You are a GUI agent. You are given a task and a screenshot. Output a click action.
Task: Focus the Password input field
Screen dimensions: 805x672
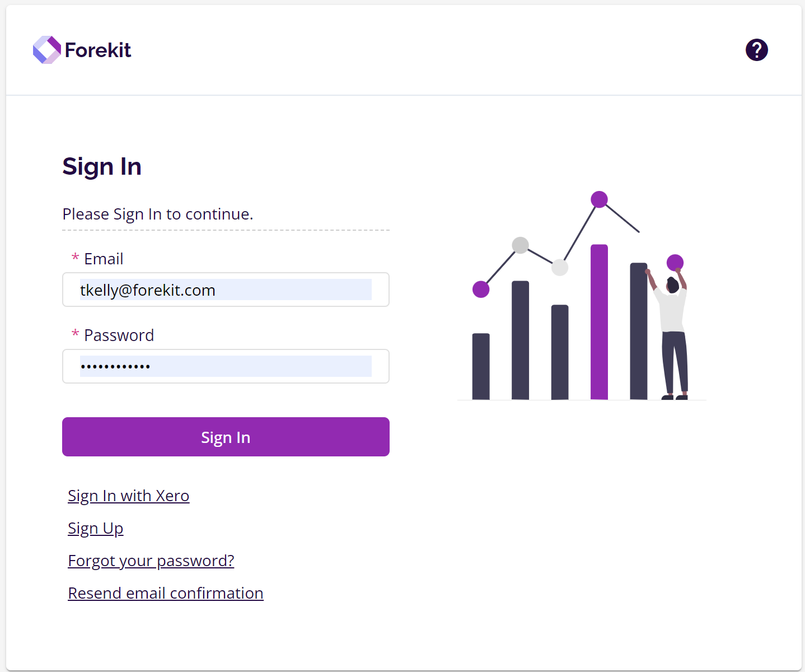click(x=226, y=367)
